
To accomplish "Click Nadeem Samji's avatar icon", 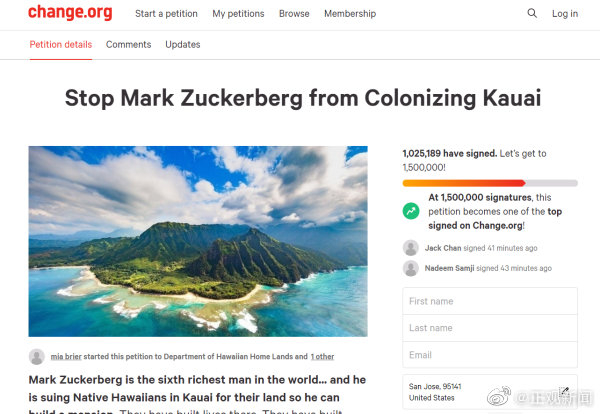I will (410, 268).
